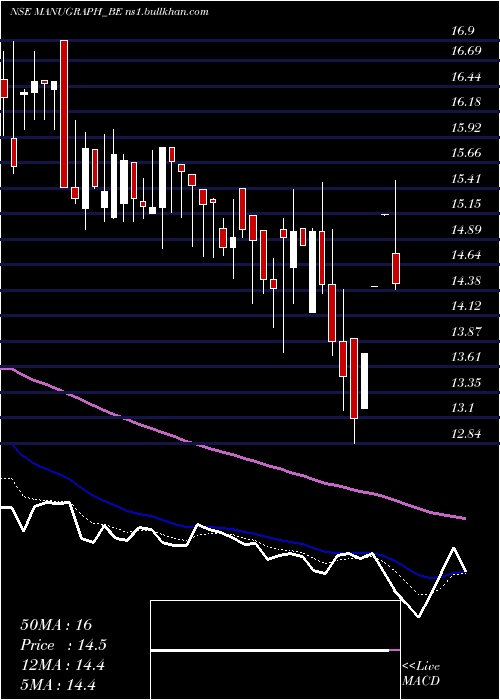The width and height of the screenshot is (500, 700).
Task: Click the 13.61 price axis label
Action: tap(466, 357)
